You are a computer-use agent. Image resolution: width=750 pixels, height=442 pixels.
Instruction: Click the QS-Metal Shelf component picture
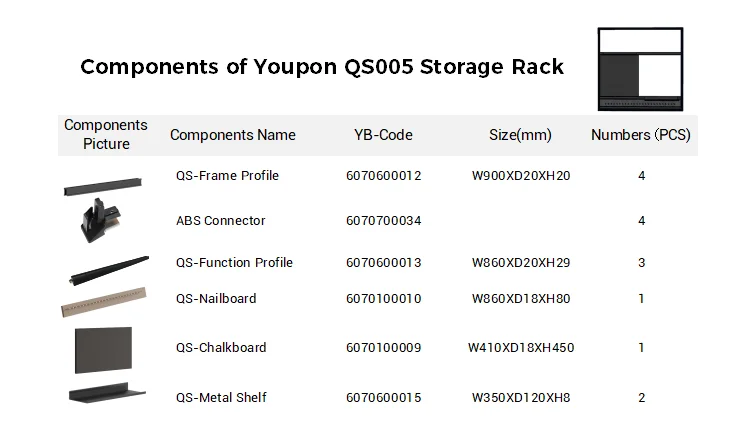[106, 396]
